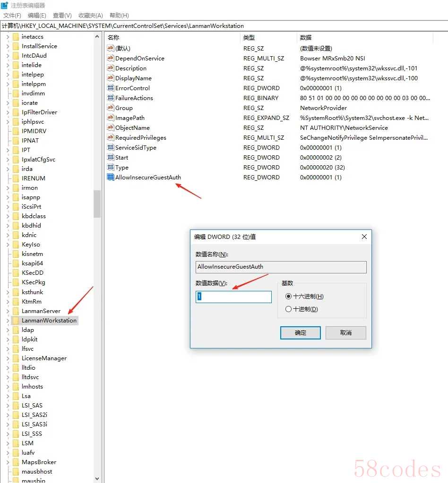Select the 十六进制 (Hexadecimal) radio button
This screenshot has width=448, height=483.
coord(289,297)
